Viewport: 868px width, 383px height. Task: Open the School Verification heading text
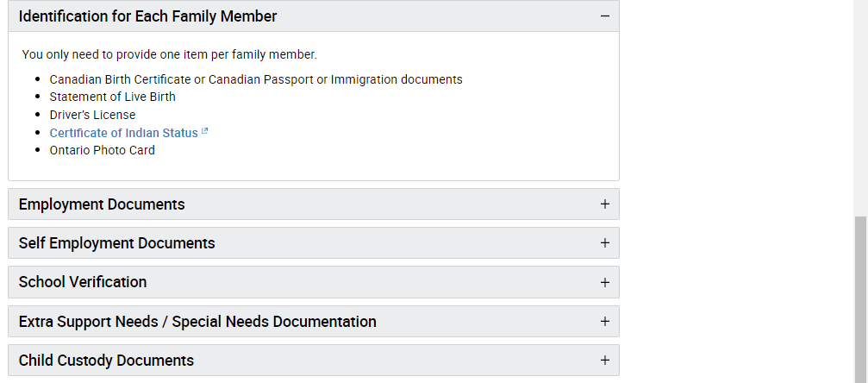coord(83,281)
